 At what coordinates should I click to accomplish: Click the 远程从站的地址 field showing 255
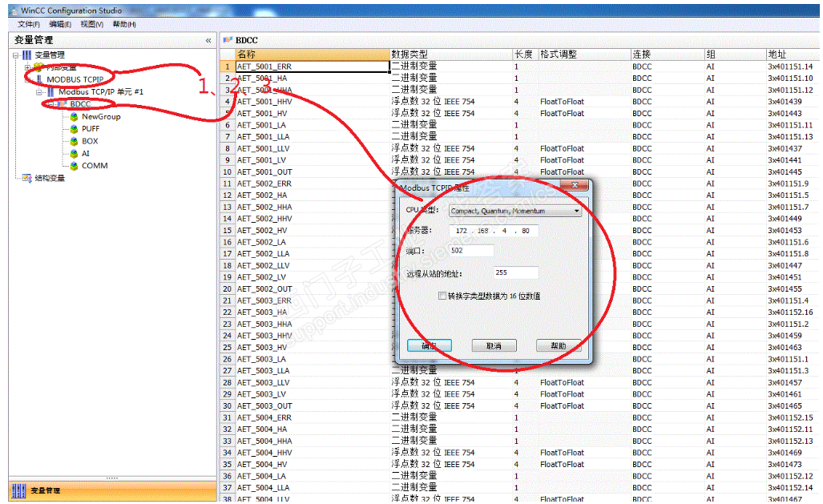(x=516, y=272)
